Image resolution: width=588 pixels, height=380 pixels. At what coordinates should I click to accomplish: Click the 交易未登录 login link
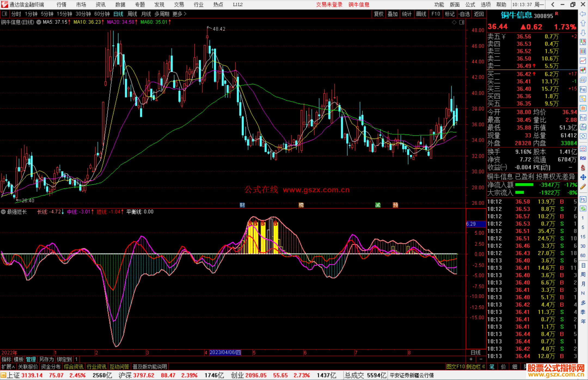pos(329,5)
